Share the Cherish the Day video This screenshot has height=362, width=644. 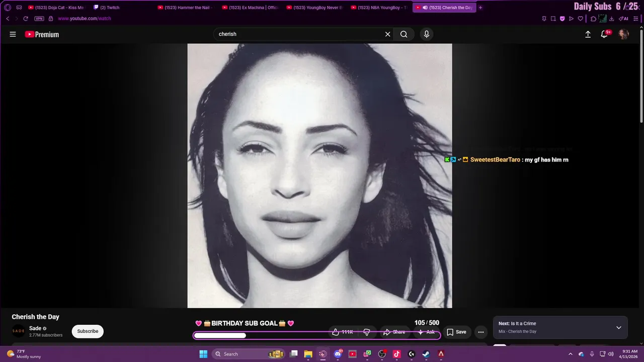[x=394, y=332]
